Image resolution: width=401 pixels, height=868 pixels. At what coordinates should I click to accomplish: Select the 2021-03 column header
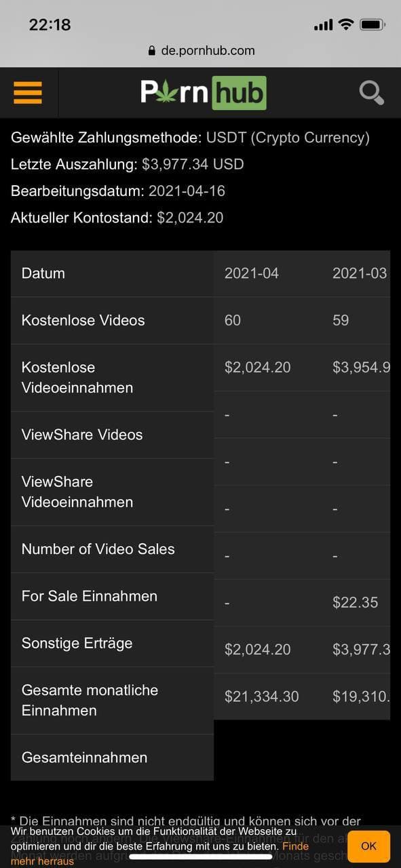click(x=360, y=273)
